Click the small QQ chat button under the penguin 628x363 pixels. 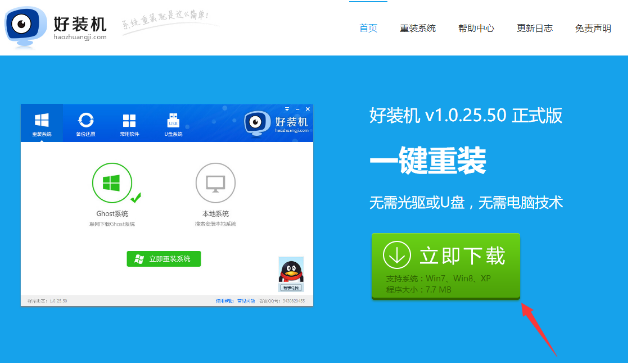[291, 288]
